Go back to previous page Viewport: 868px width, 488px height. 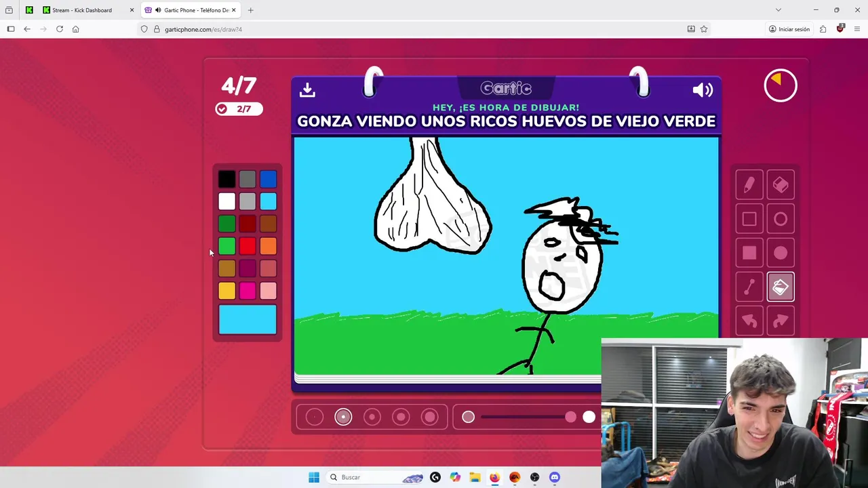(x=27, y=29)
